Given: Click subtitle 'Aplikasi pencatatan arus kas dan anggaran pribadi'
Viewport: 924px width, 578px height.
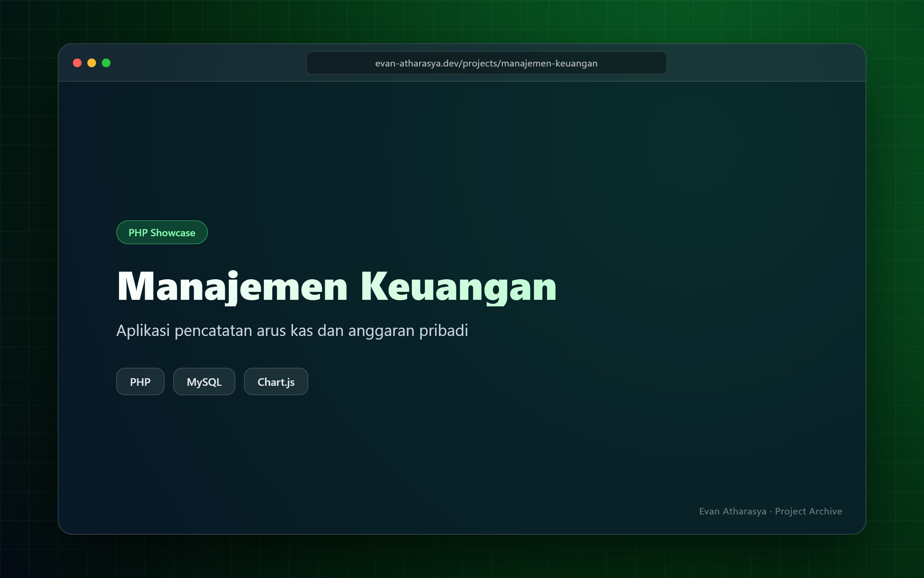Looking at the screenshot, I should point(292,331).
